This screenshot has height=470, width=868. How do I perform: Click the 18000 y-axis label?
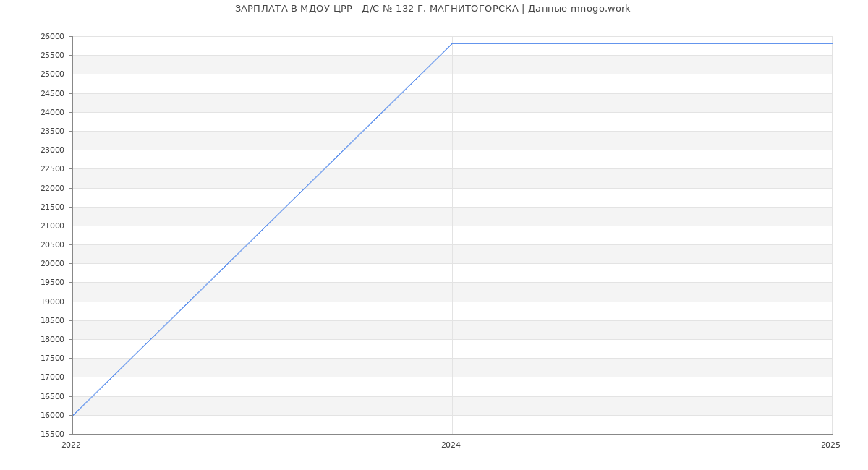click(x=52, y=340)
